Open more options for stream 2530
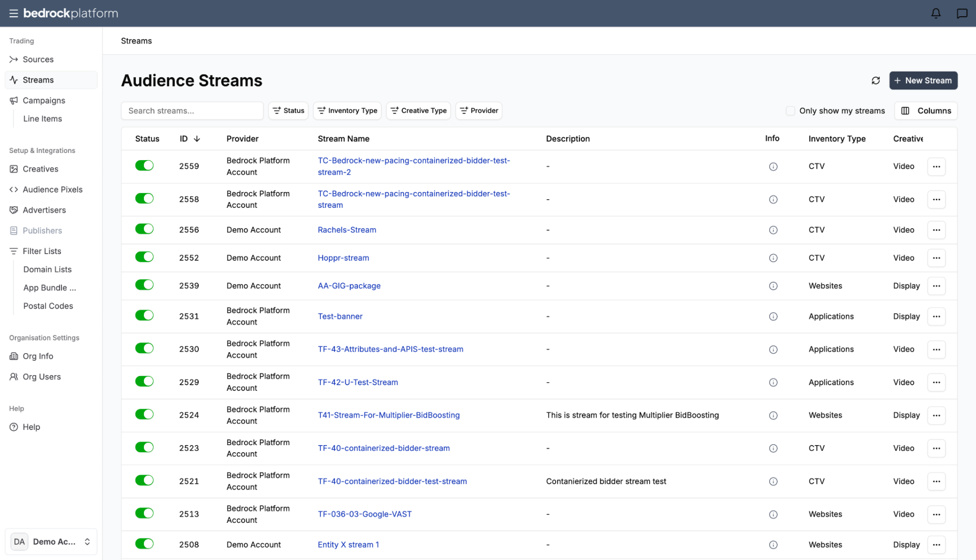 pos(936,349)
